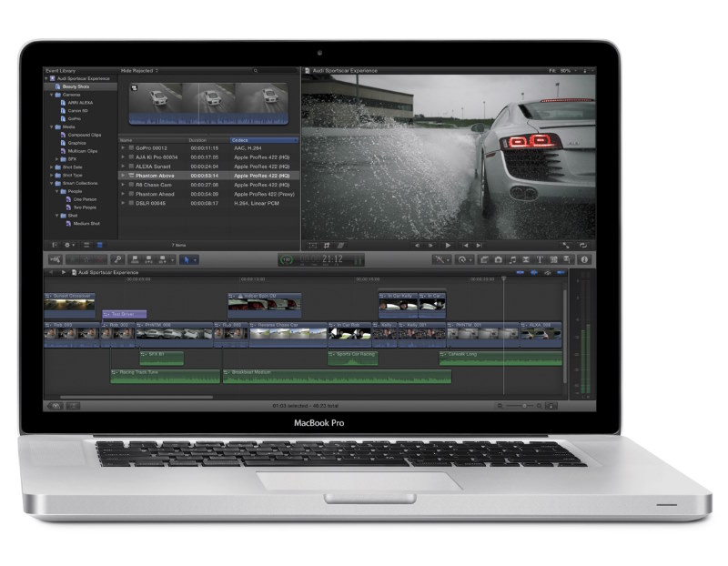Toggle solo for selected timeline items
Screen dimensions: 728x566
point(548,273)
